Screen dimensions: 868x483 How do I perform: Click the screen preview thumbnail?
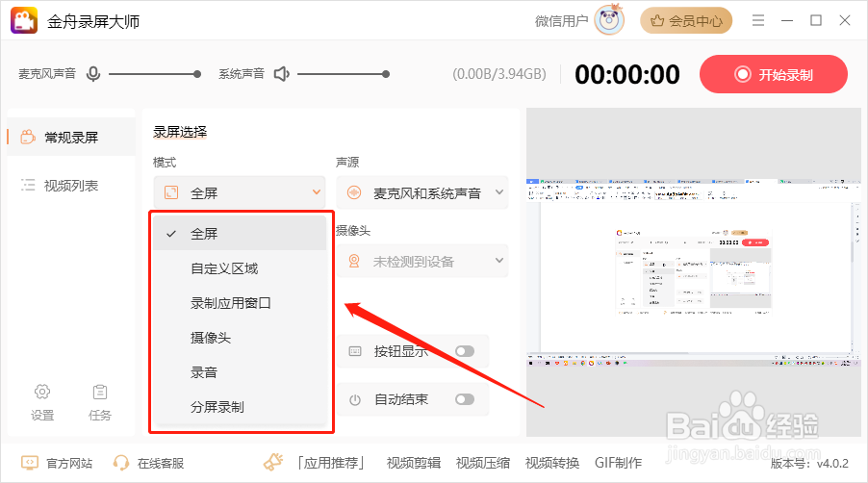pos(694,272)
